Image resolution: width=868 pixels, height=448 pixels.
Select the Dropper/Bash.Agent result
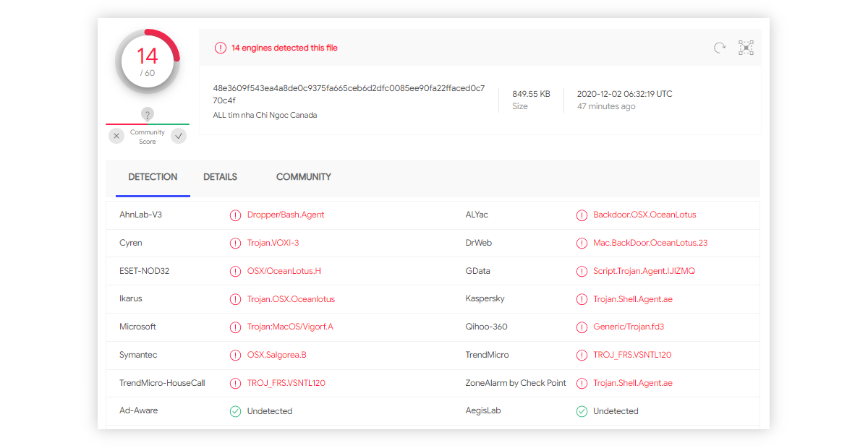[x=286, y=215]
